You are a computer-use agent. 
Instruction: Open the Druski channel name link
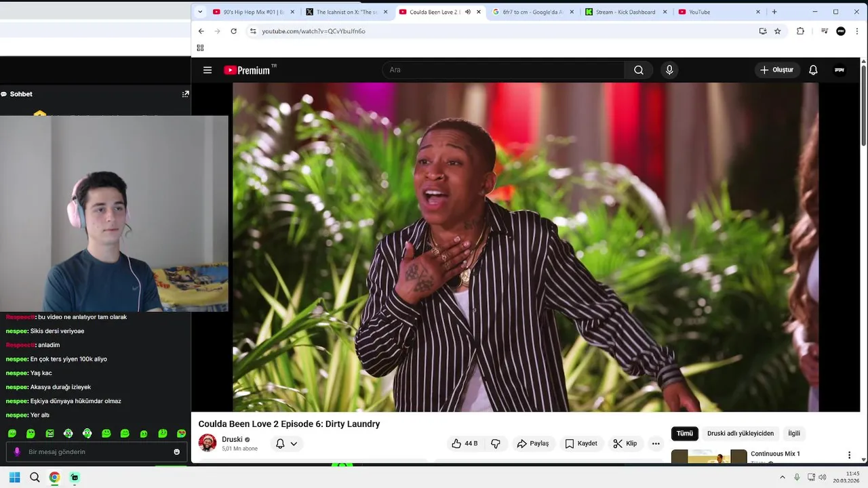[x=232, y=439]
